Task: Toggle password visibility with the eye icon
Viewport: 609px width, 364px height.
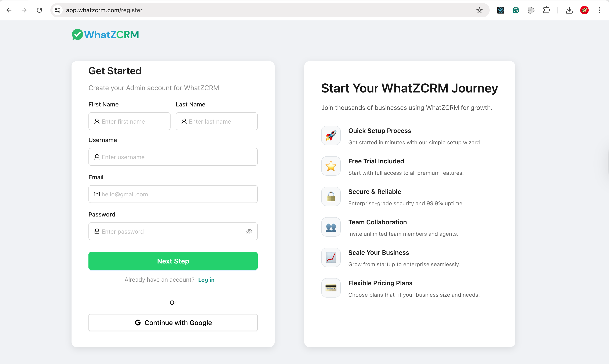Action: click(249, 231)
